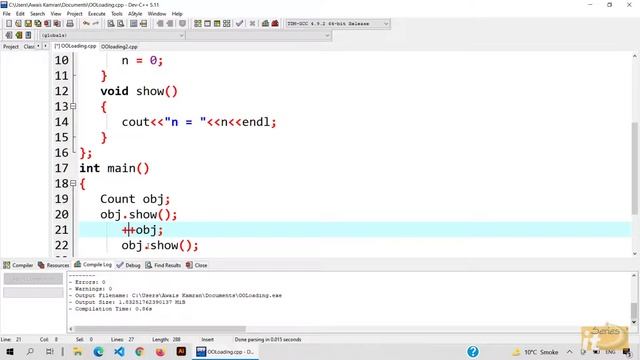The width and height of the screenshot is (640, 360).
Task: Open the Compiler bottom tab
Action: coord(18,265)
